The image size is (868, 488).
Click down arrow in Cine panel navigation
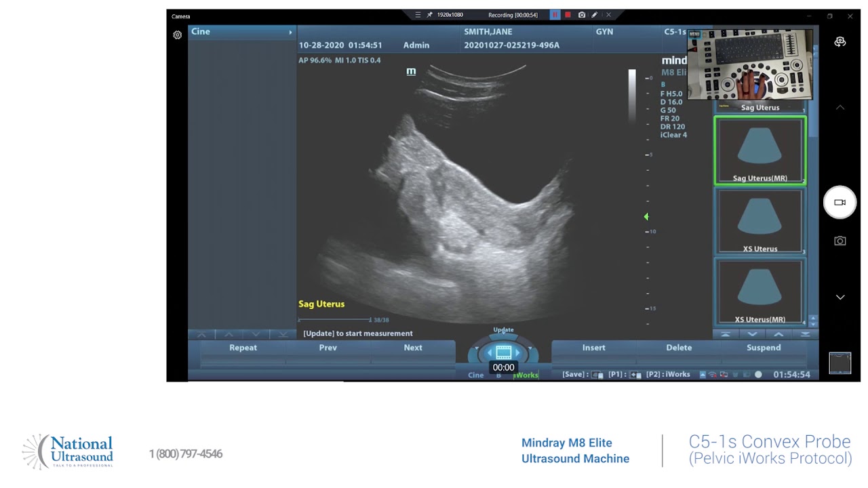tap(256, 334)
